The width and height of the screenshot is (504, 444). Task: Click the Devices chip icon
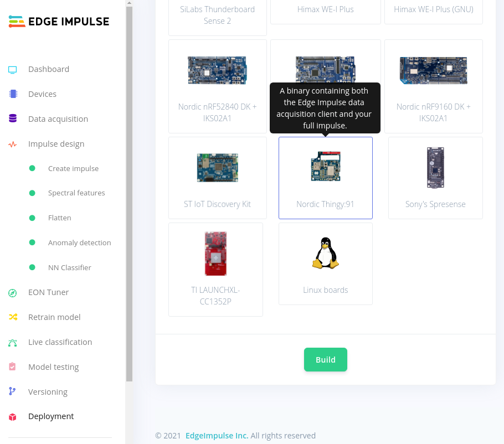coord(13,94)
